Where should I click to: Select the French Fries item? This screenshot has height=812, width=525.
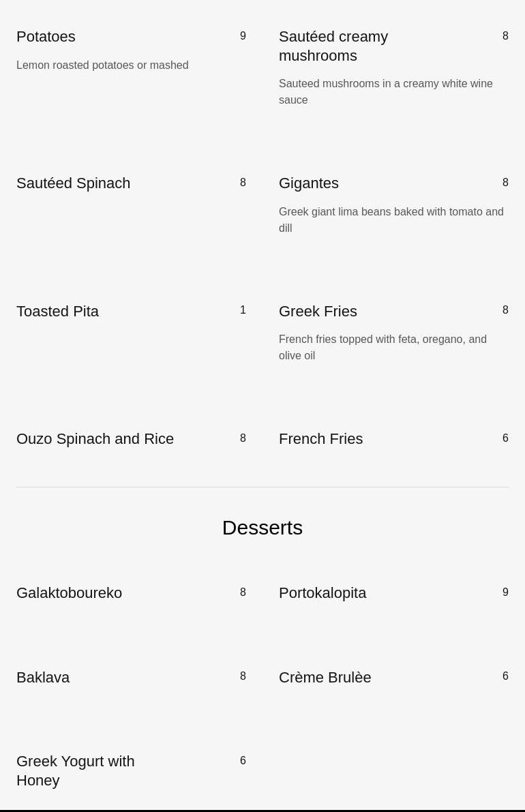point(320,439)
